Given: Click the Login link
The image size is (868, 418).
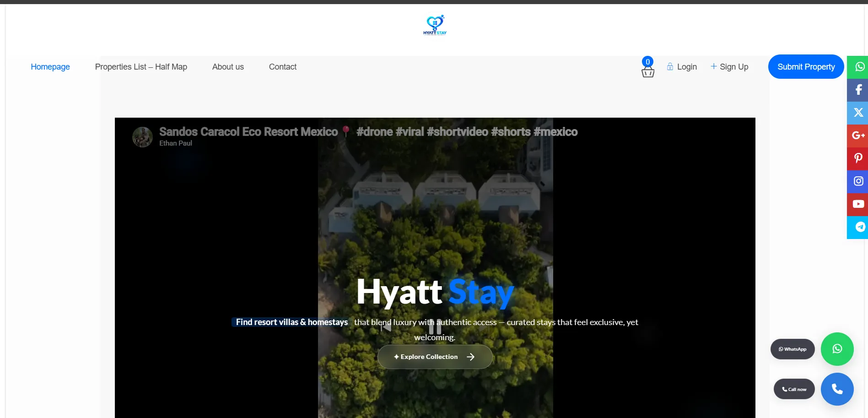Looking at the screenshot, I should point(682,67).
